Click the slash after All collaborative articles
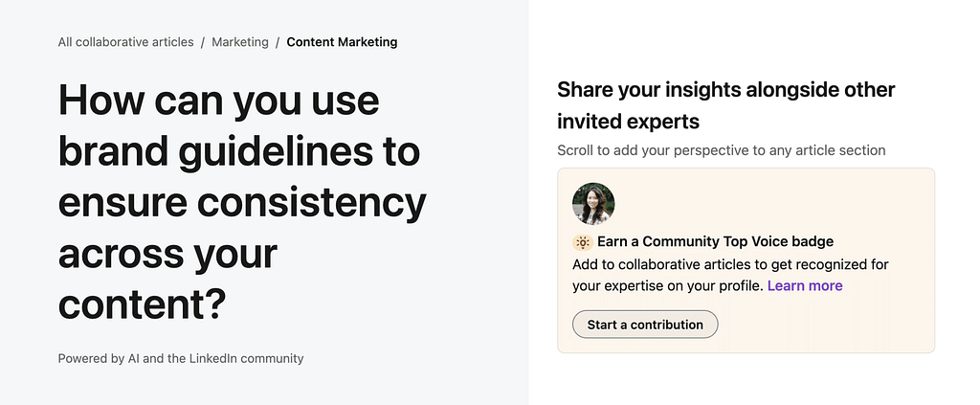Viewport: 980px width, 405px height. pyautogui.click(x=203, y=42)
